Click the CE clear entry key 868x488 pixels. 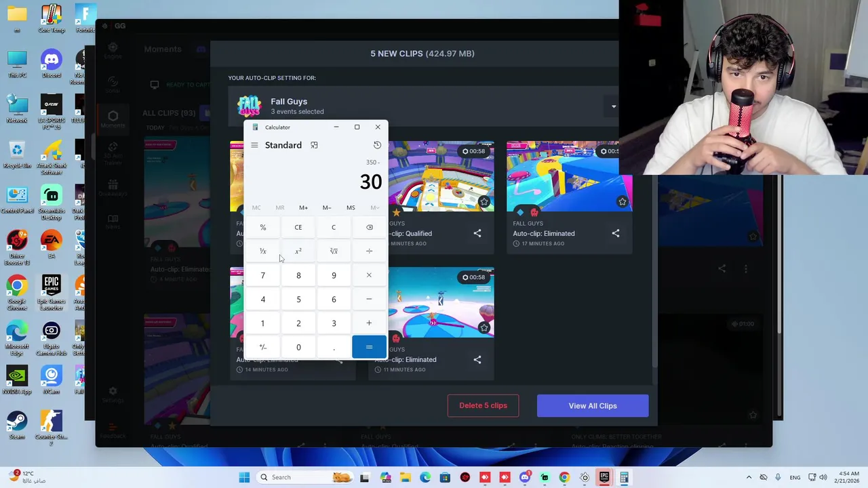tap(298, 227)
